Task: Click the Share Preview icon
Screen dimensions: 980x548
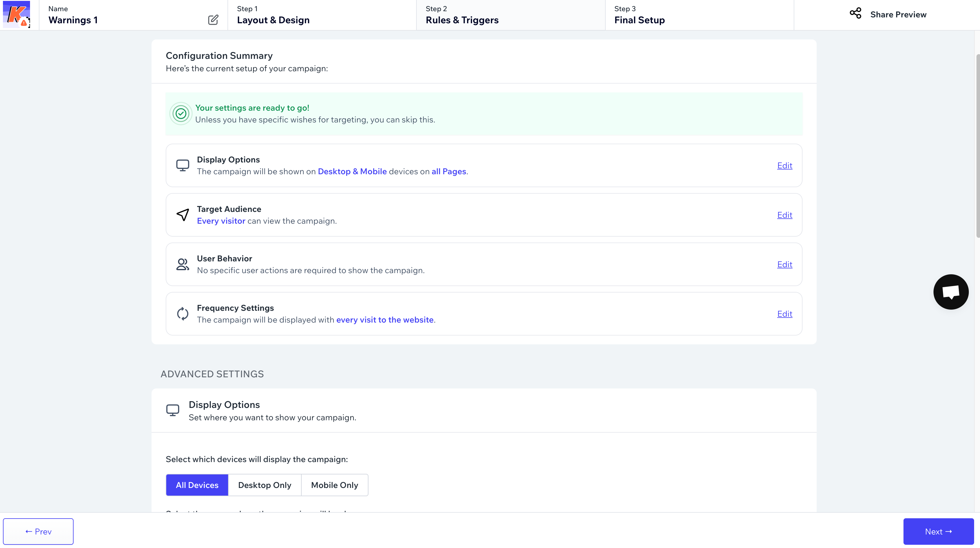Action: pyautogui.click(x=855, y=14)
